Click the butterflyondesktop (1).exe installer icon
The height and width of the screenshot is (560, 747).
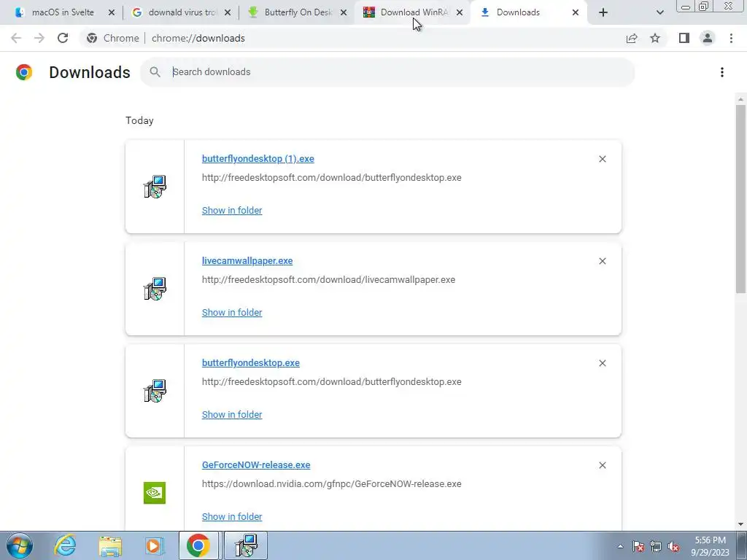[x=155, y=187]
